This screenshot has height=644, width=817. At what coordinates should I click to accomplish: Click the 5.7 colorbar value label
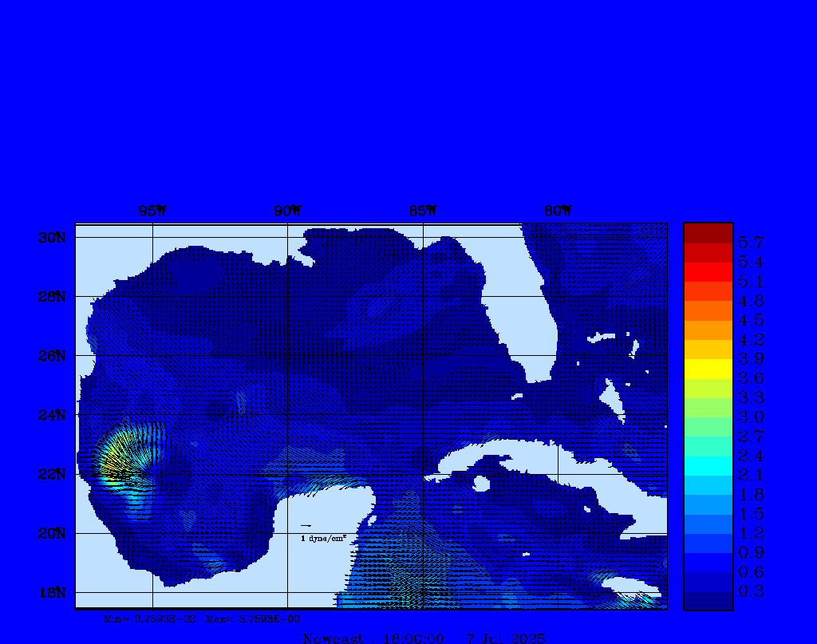point(751,243)
